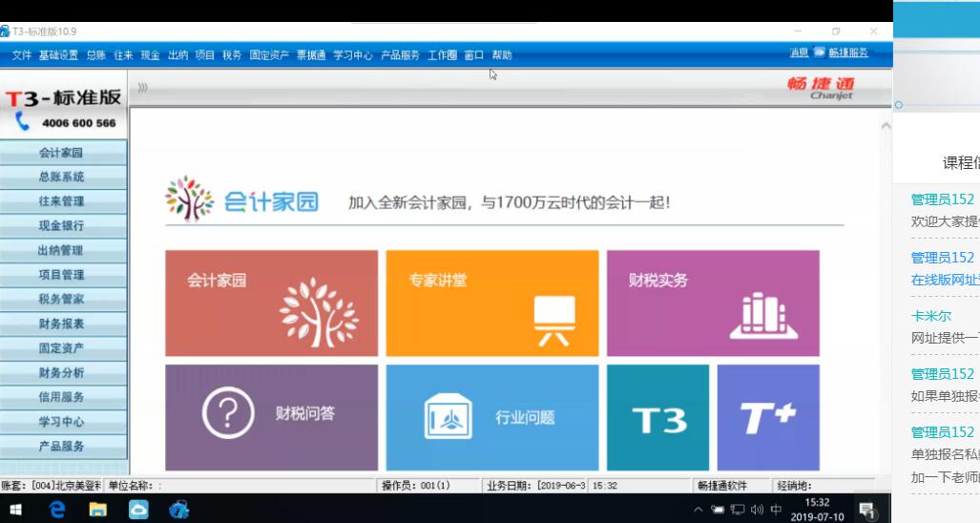Open the 基础设置 menu
980x523 pixels.
(x=58, y=55)
